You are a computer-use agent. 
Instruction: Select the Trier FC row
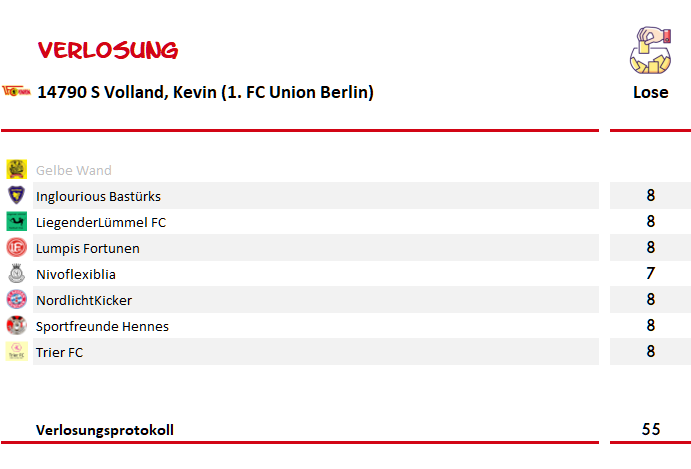[x=316, y=352]
